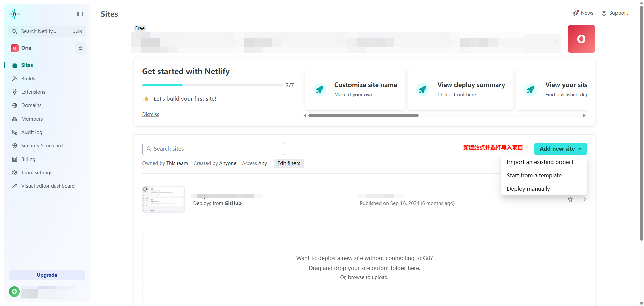Select Import an existing project
Image resolution: width=644 pixels, height=306 pixels.
tap(540, 162)
